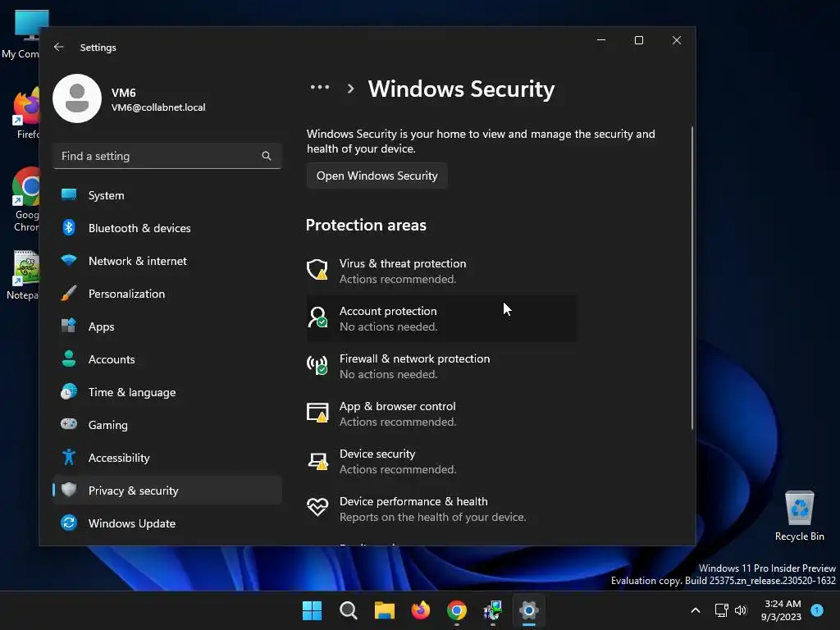The width and height of the screenshot is (840, 630).
Task: Click the volume speaker tray icon
Action: (741, 610)
